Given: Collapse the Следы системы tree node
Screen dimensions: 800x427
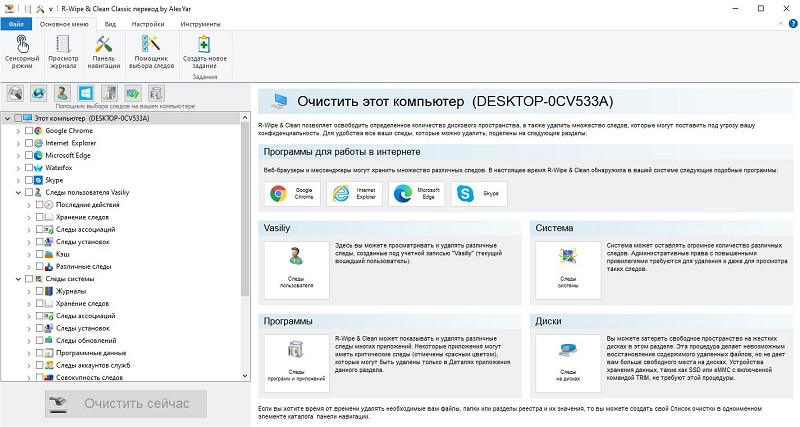Looking at the screenshot, I should (x=17, y=279).
